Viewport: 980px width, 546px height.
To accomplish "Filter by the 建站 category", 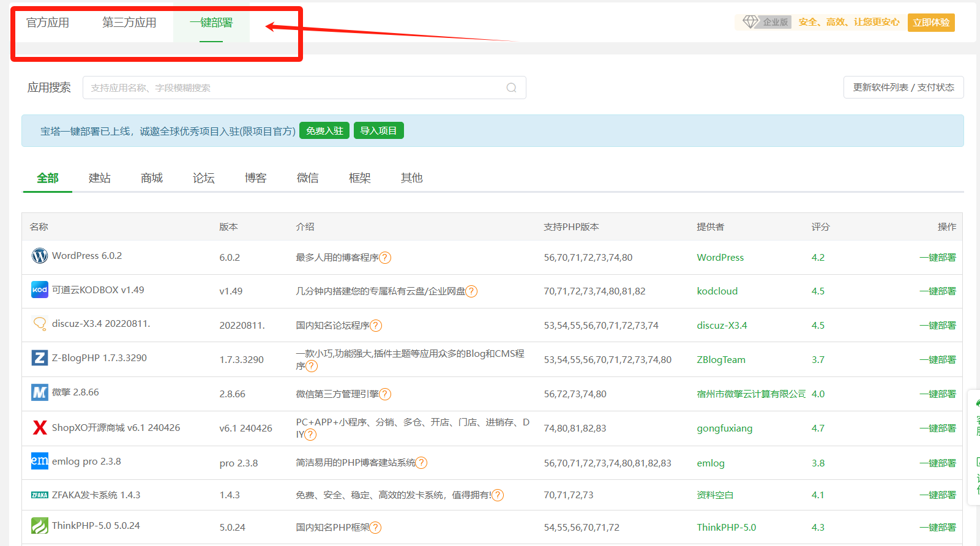I will pyautogui.click(x=100, y=178).
